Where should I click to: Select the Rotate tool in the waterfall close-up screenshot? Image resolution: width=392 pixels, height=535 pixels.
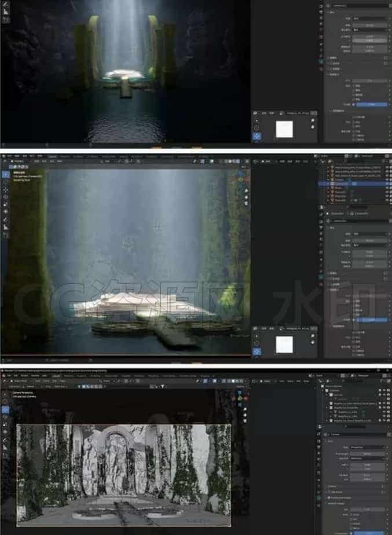[5, 197]
